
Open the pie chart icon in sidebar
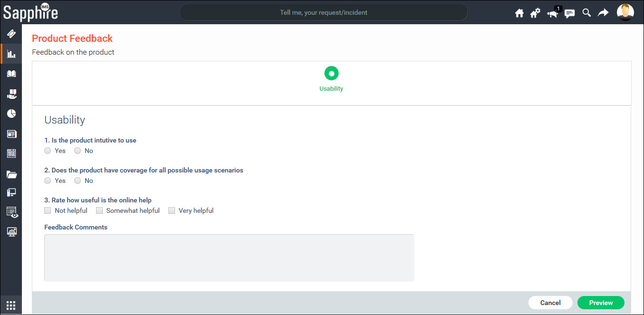[x=11, y=114]
